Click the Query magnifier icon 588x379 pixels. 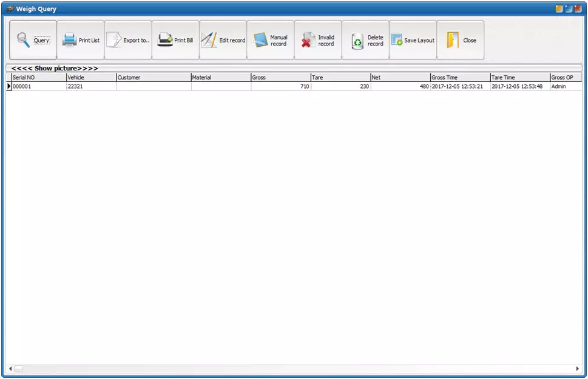[23, 39]
